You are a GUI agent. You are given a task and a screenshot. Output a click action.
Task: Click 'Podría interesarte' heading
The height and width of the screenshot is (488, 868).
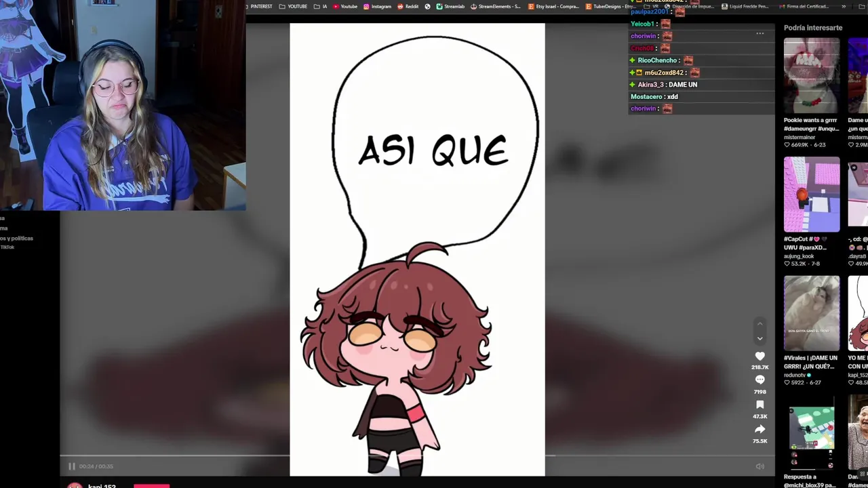[812, 28]
